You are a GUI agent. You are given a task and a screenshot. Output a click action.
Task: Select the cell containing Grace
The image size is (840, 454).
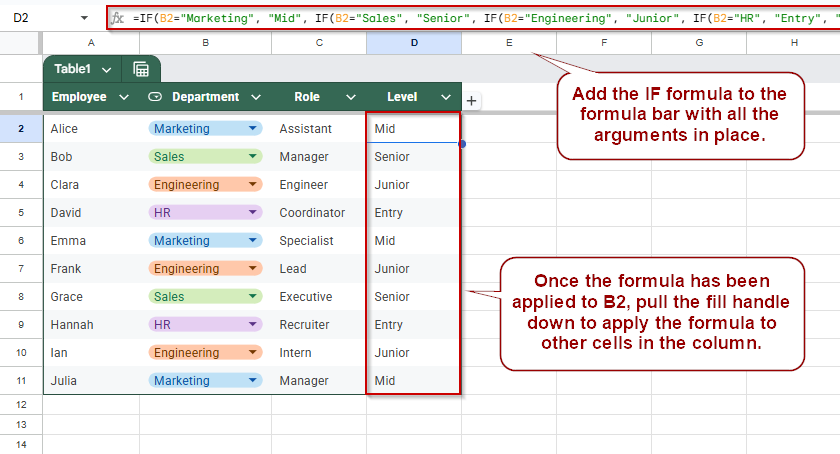91,296
